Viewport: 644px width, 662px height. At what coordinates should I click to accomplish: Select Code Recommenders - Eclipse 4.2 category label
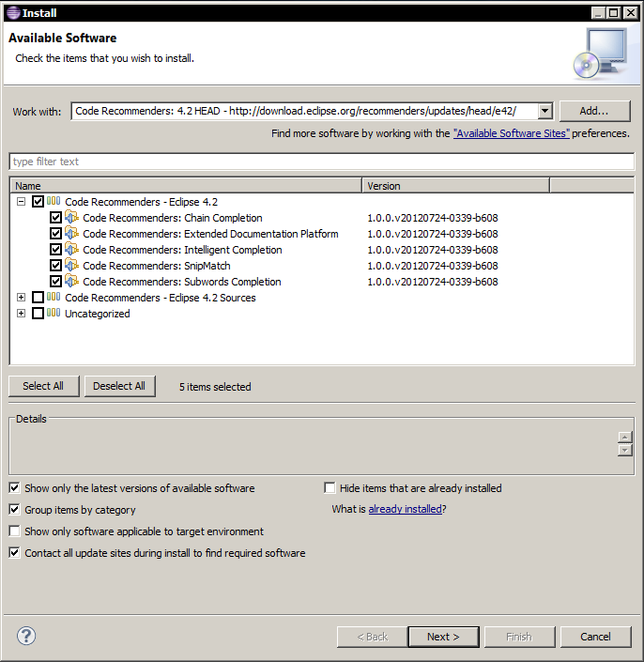[141, 202]
